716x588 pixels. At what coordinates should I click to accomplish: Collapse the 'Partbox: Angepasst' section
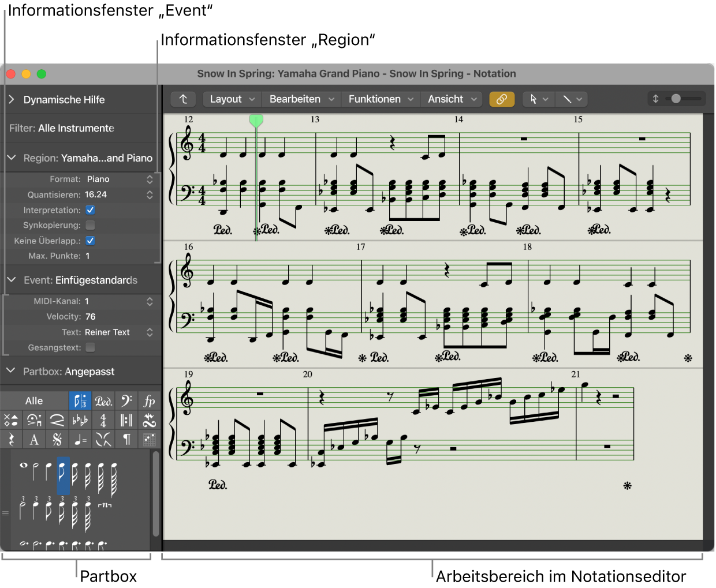pos(10,372)
